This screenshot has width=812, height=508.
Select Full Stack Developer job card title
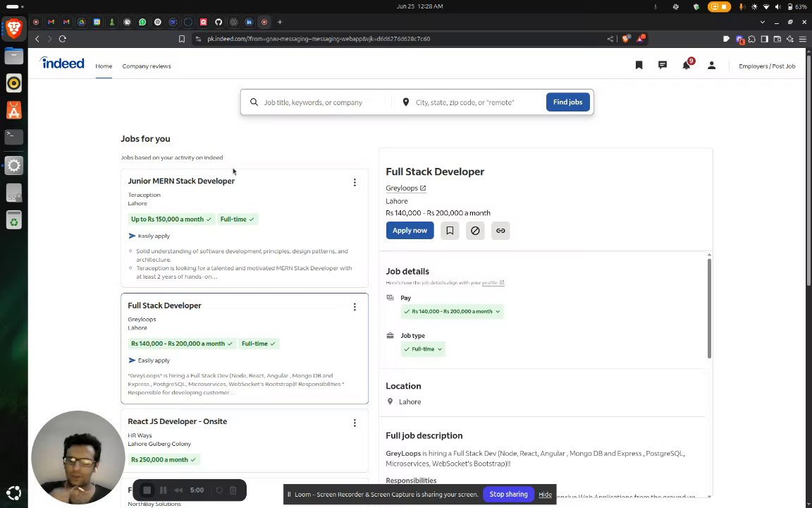pos(165,306)
